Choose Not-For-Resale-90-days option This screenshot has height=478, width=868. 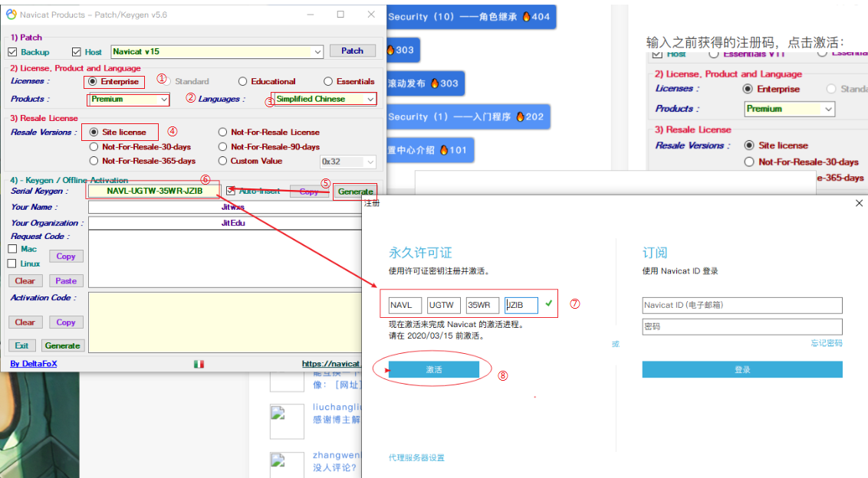[222, 146]
